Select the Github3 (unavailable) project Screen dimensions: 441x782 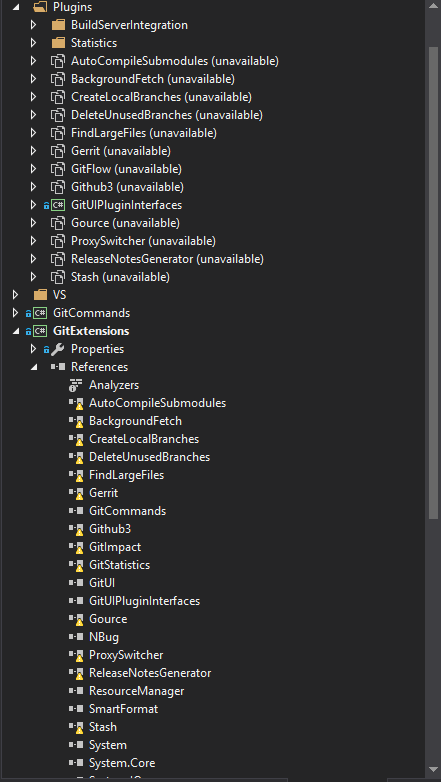[x=127, y=187]
